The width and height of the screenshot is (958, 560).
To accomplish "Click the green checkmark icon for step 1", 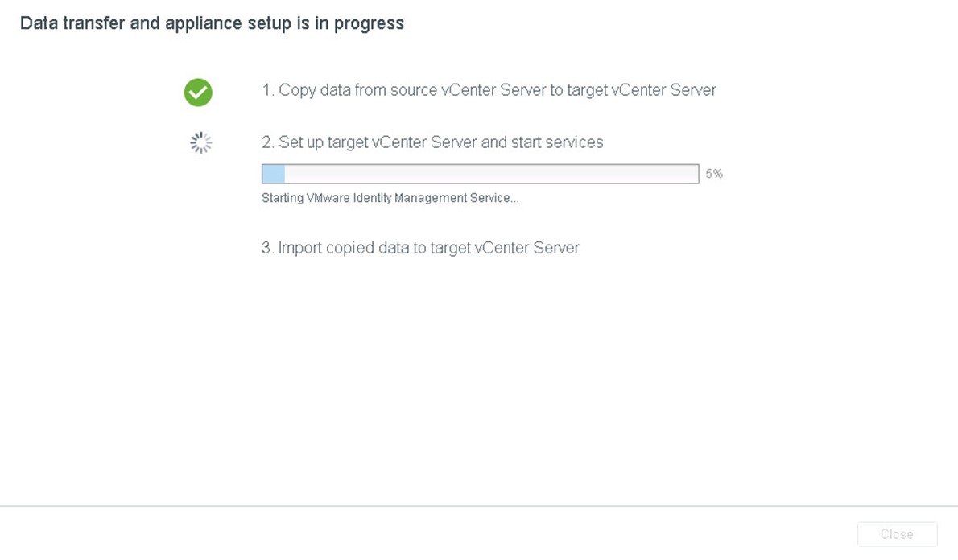I will coord(198,93).
